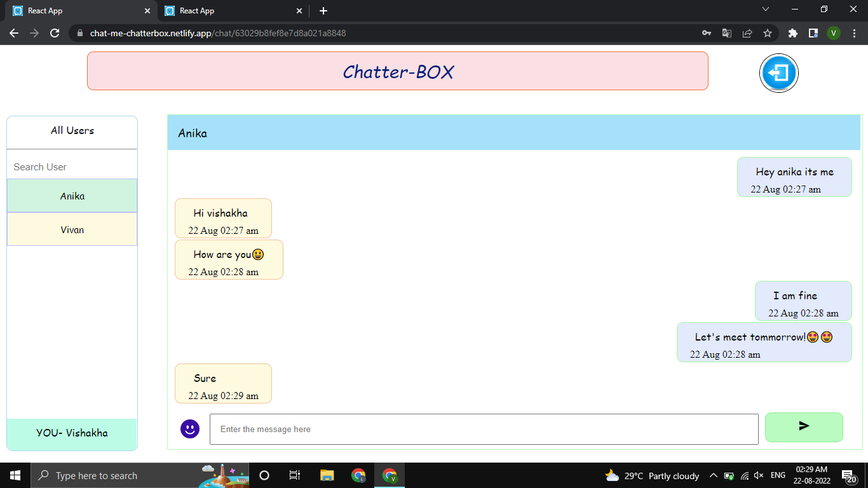Open the tab search dropdown chevron
This screenshot has width=868, height=488.
[766, 10]
